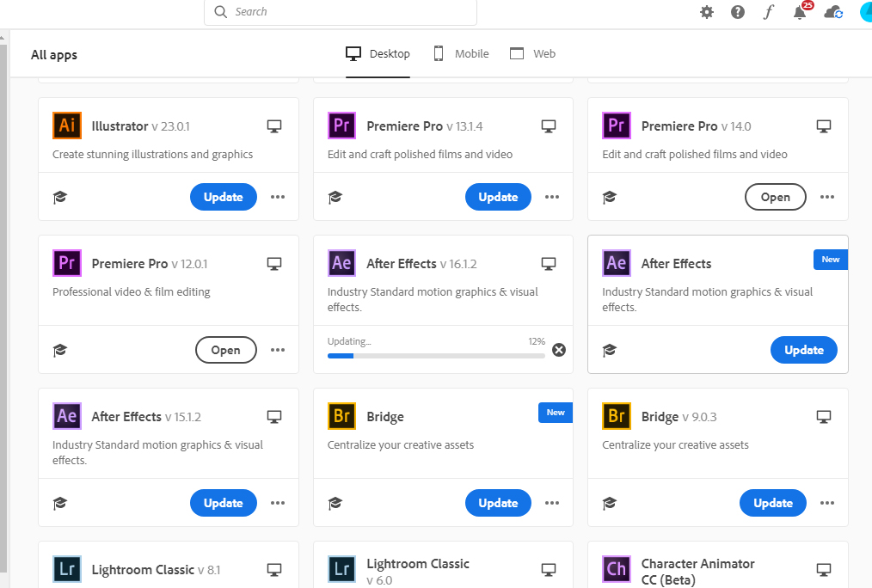Switch to the Mobile tab
872x588 pixels.
point(460,53)
